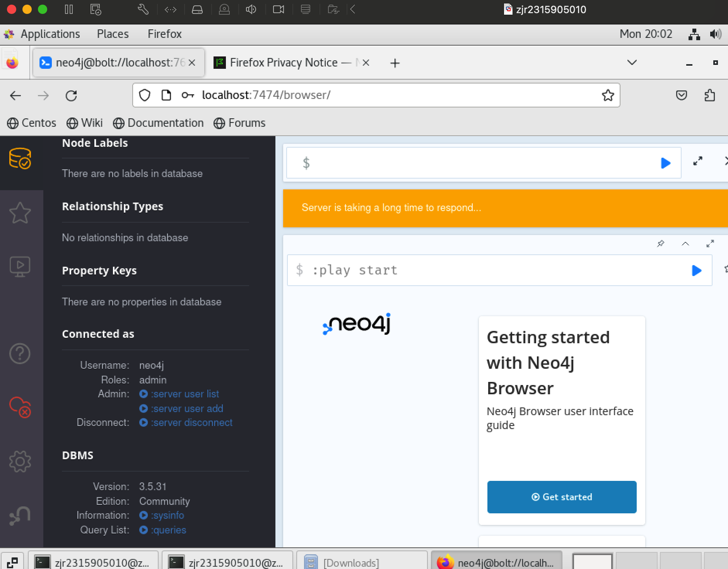The height and width of the screenshot is (569, 728).
Task: Open the Help question-mark sidebar icon
Action: click(x=20, y=353)
